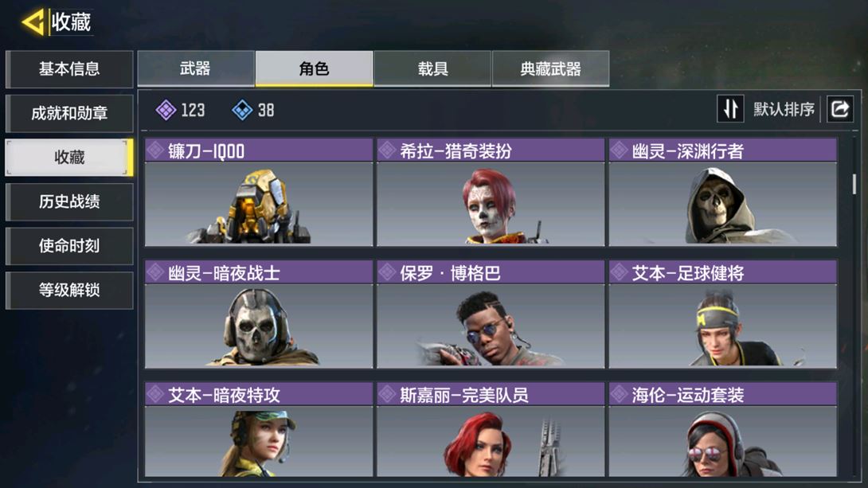The width and height of the screenshot is (868, 488).
Task: Open the 使命时刻 section
Action: (69, 246)
